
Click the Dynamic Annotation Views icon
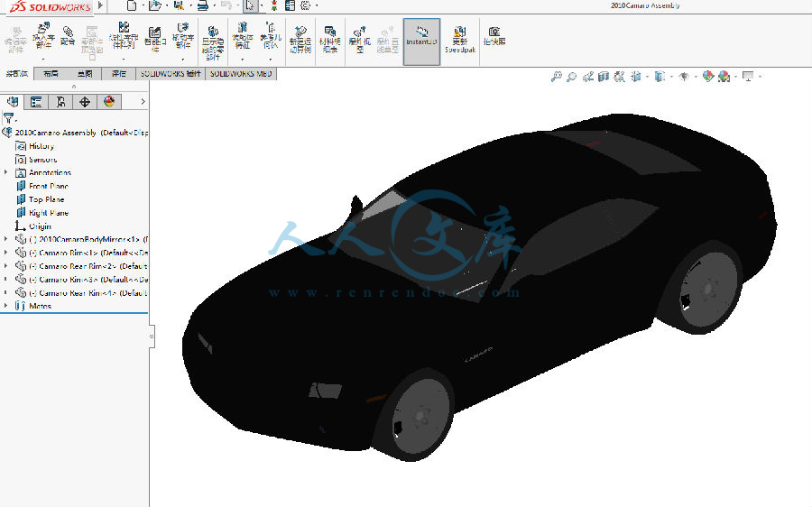(x=619, y=77)
